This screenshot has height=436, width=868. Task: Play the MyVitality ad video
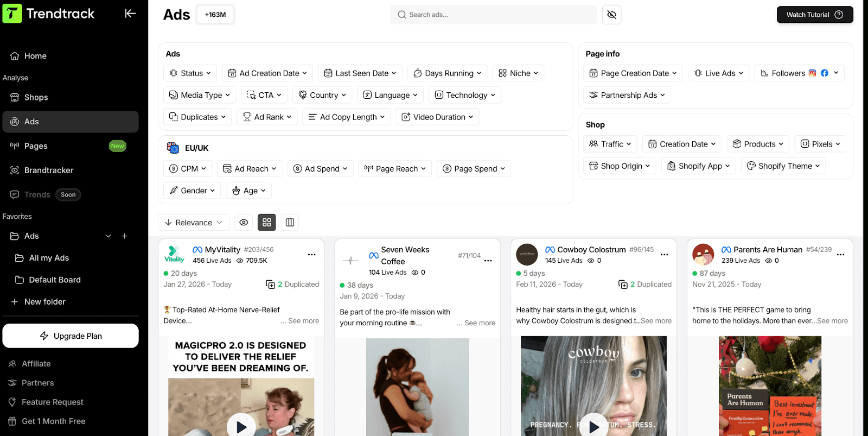pos(241,427)
